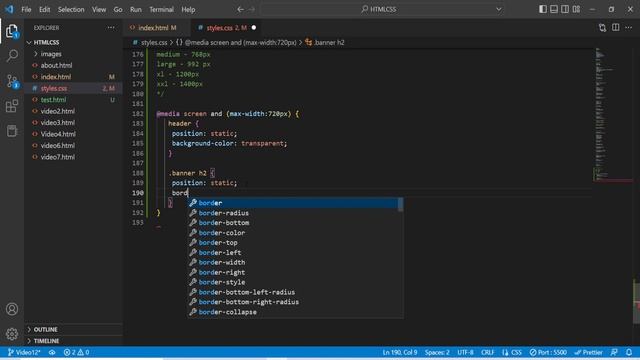Open errors and warnings in status bar
The image size is (640, 360).
[76, 352]
